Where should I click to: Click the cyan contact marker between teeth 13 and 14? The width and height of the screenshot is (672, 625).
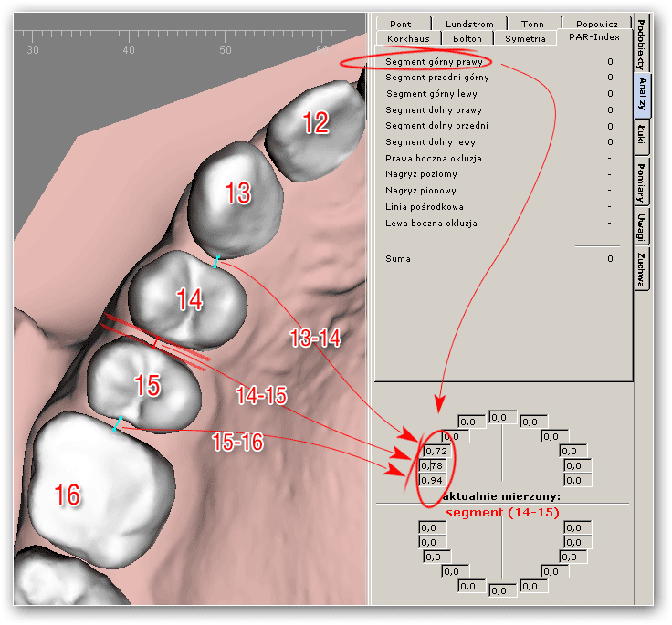216,261
